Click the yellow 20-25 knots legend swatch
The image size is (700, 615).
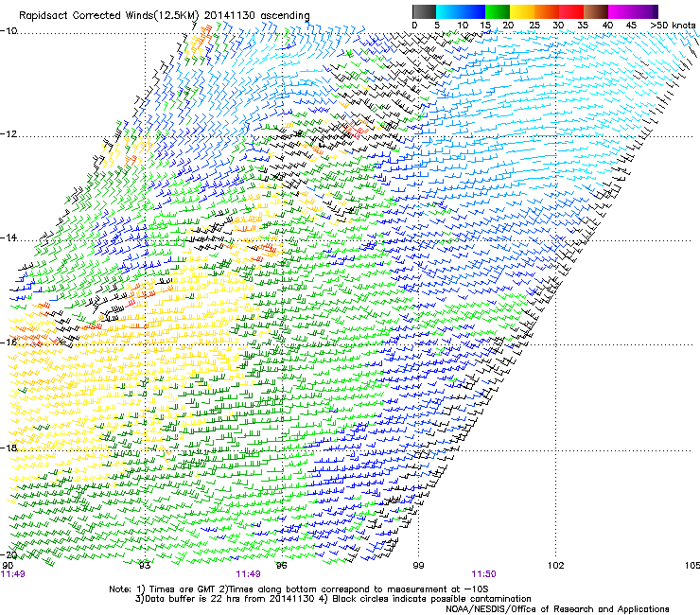522,11
